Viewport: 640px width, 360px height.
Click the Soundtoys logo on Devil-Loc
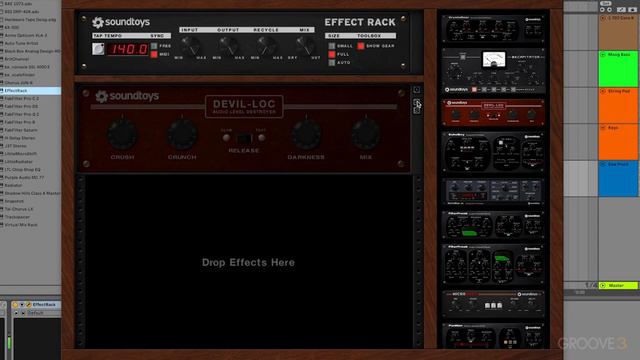click(x=127, y=96)
